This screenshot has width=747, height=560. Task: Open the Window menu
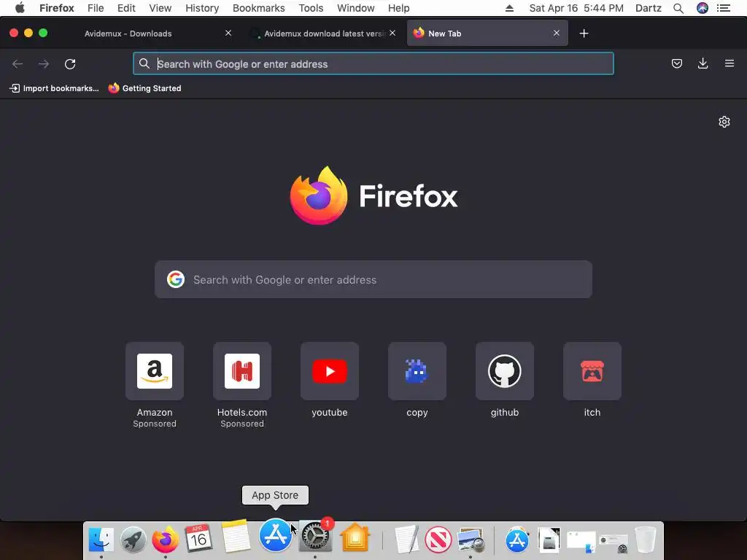click(356, 8)
